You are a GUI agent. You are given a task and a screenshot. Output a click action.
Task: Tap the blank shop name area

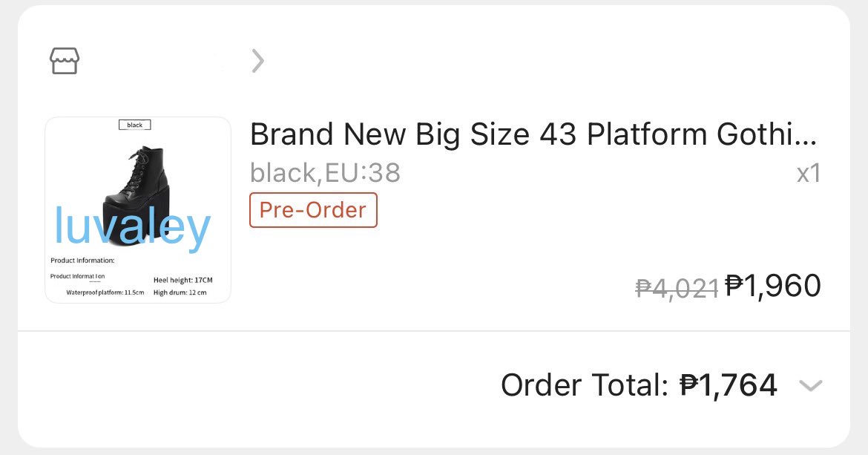163,61
